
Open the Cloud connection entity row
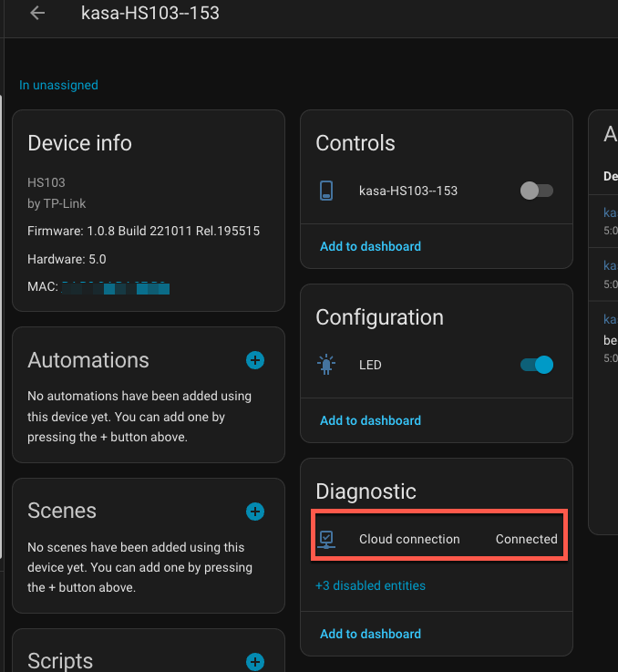pyautogui.click(x=437, y=539)
